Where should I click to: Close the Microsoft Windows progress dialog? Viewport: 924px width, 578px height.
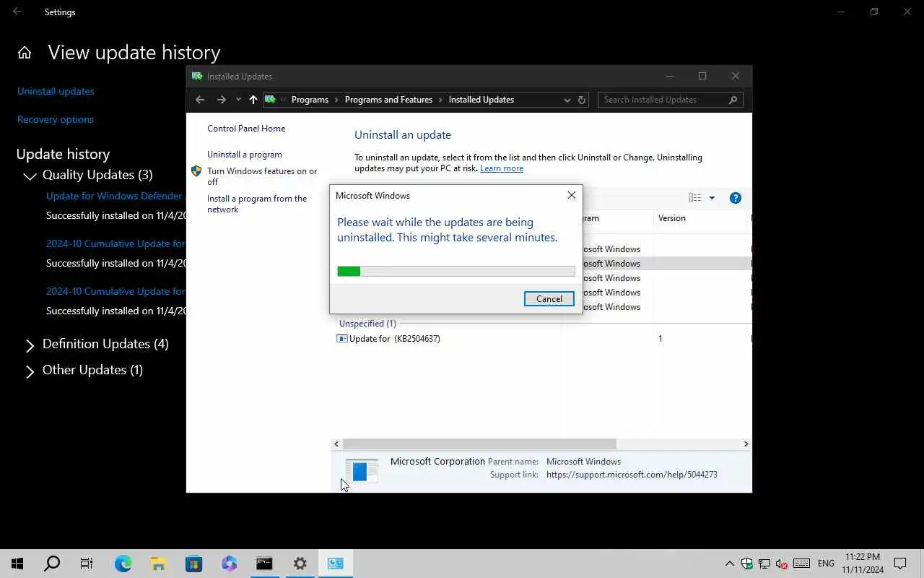tap(572, 195)
